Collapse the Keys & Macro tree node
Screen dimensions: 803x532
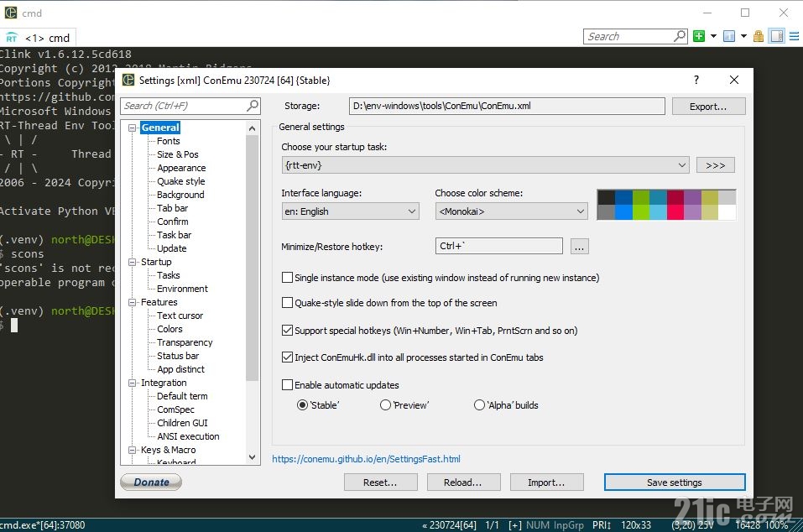(x=132, y=450)
